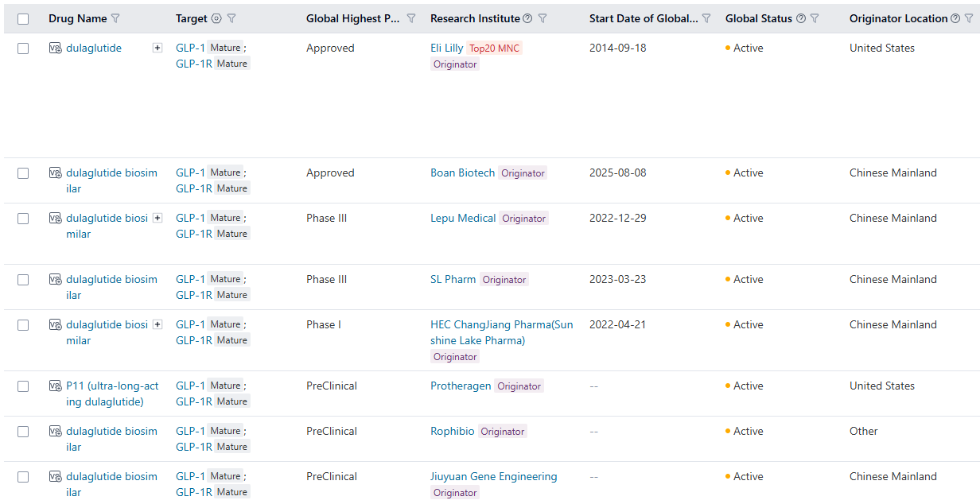This screenshot has width=980, height=504.
Task: Click the Research Institute help icon
Action: pyautogui.click(x=527, y=18)
